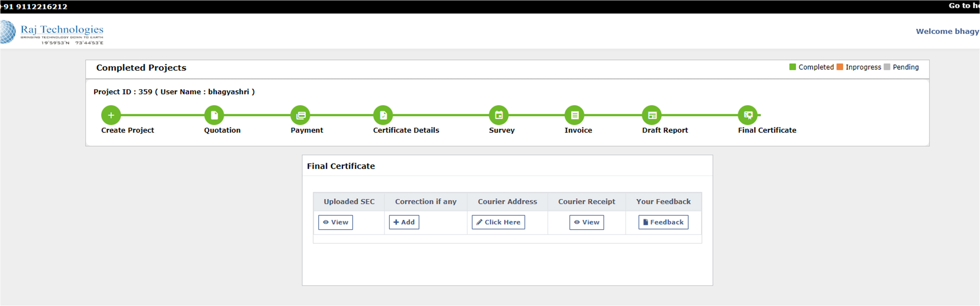Click the Completed Projects heading
The width and height of the screenshot is (980, 306).
click(141, 68)
